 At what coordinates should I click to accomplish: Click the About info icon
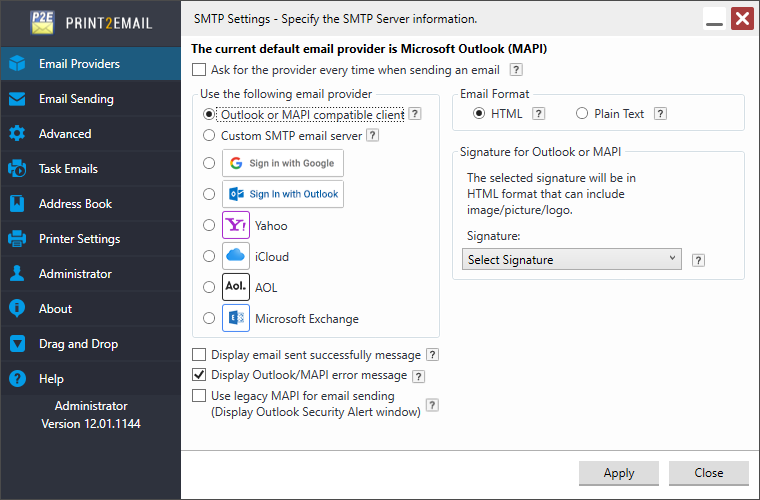coord(17,308)
